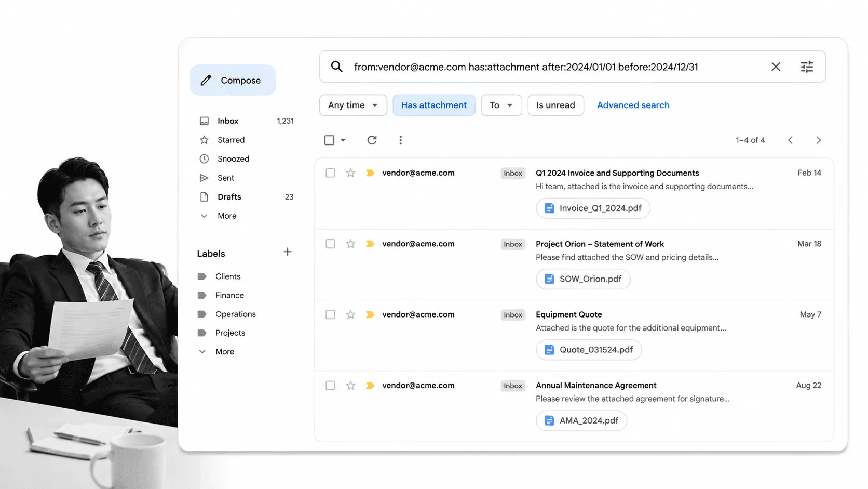Open the select-all dropdown arrow
This screenshot has height=489, width=868.
point(343,140)
